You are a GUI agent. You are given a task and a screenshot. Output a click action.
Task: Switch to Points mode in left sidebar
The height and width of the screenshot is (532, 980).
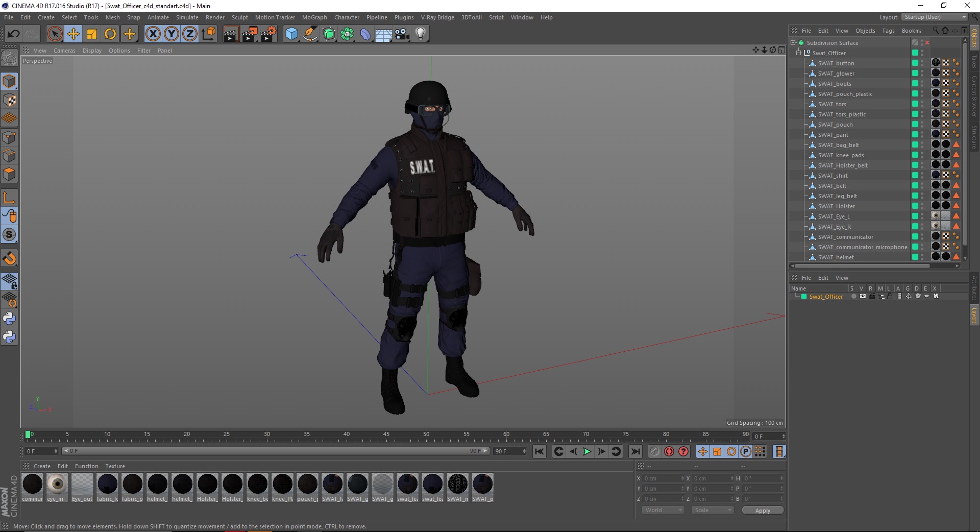click(9, 137)
